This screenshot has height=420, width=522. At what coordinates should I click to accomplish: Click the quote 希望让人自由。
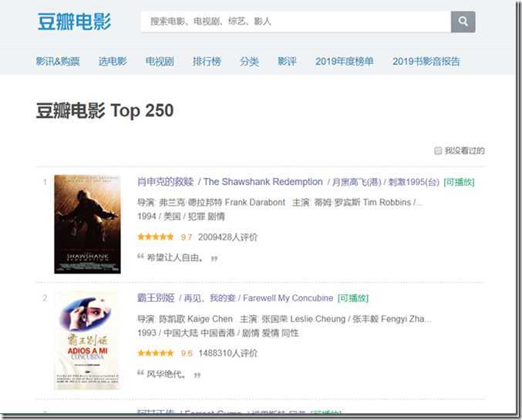175,258
